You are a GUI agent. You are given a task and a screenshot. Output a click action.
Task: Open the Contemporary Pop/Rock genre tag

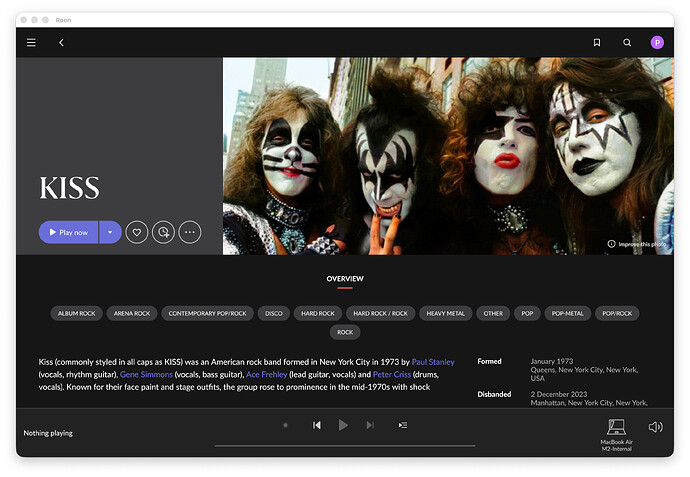(x=207, y=313)
